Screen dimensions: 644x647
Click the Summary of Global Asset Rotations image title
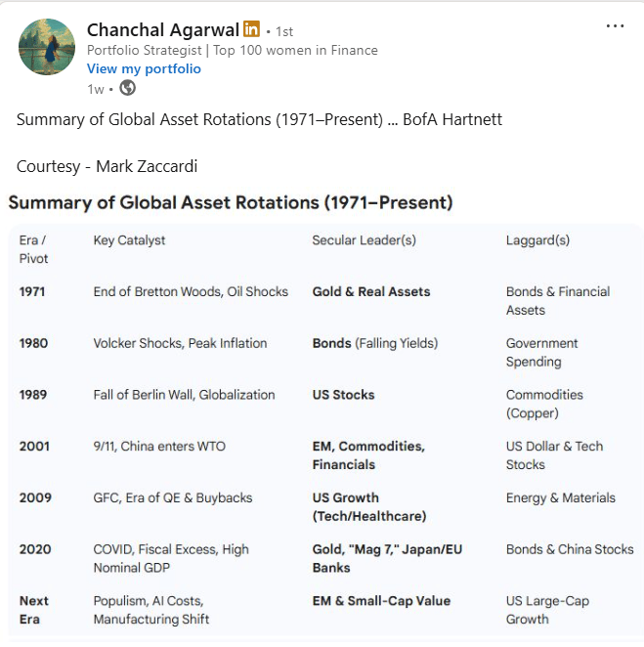[x=231, y=202]
